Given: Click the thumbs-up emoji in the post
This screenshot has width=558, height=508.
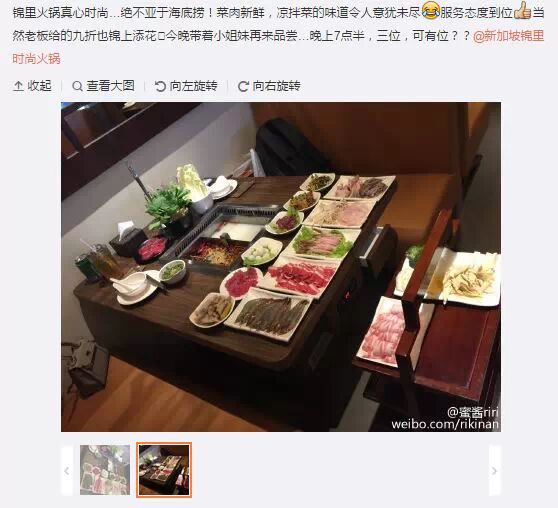Looking at the screenshot, I should click(522, 10).
